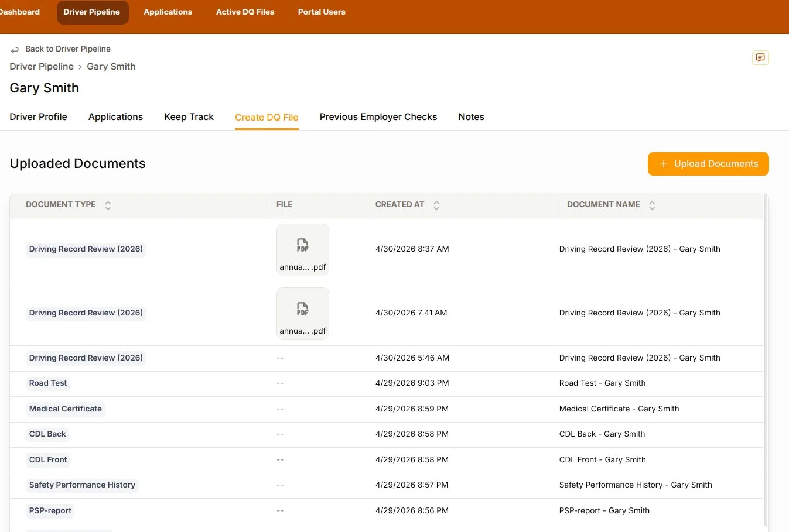Click Safety Performance History type tag
The width and height of the screenshot is (789, 532).
(x=82, y=485)
